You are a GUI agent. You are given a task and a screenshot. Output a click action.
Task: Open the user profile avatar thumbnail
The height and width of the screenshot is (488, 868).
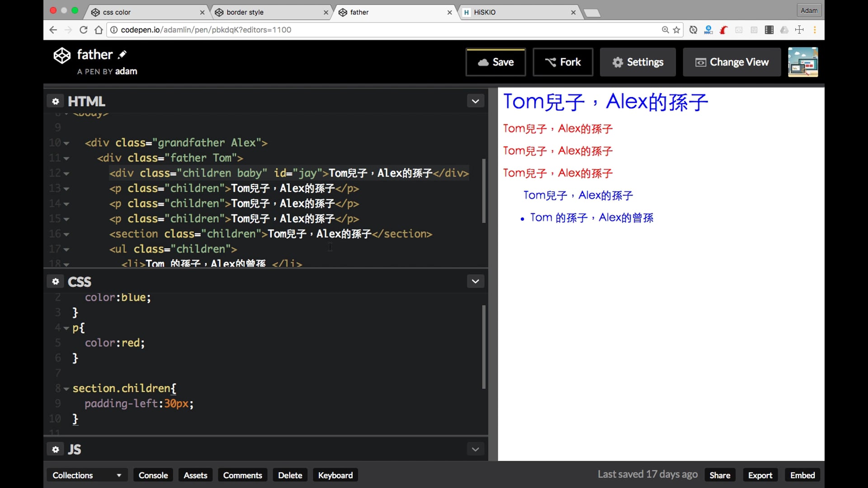pos(802,62)
